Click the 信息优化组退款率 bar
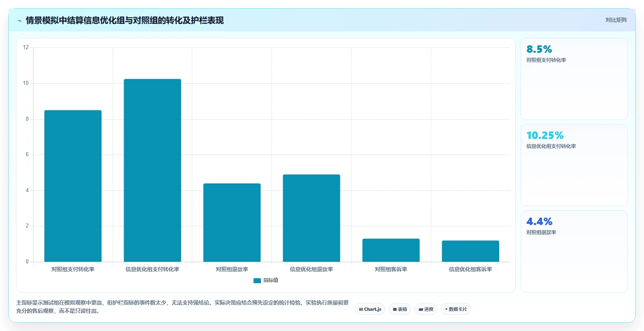This screenshot has width=644, height=331. point(311,218)
